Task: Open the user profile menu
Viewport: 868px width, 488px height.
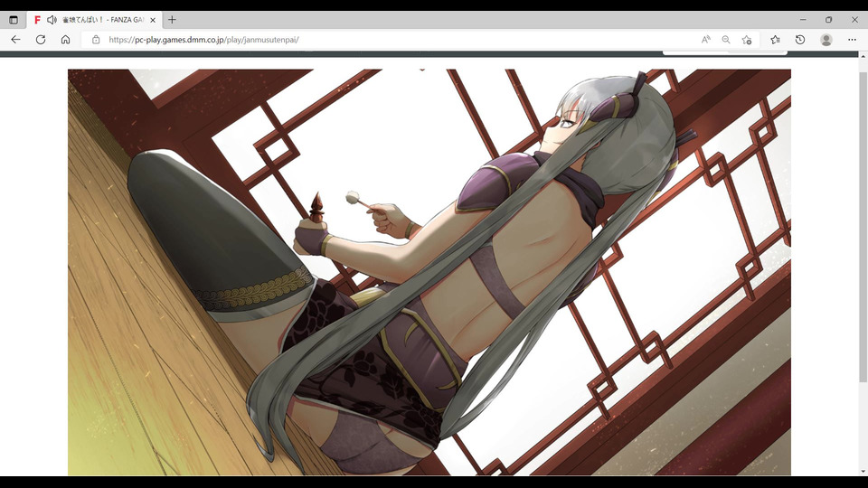Action: tap(826, 40)
